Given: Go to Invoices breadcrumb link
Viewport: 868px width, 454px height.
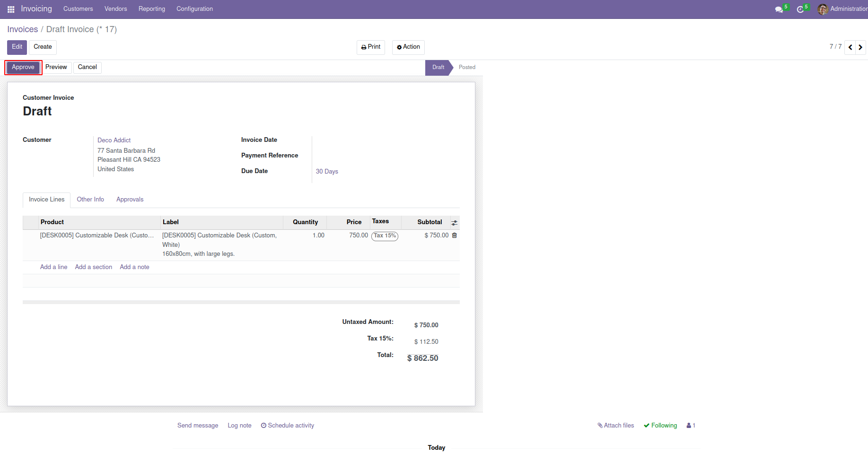Looking at the screenshot, I should pos(22,29).
